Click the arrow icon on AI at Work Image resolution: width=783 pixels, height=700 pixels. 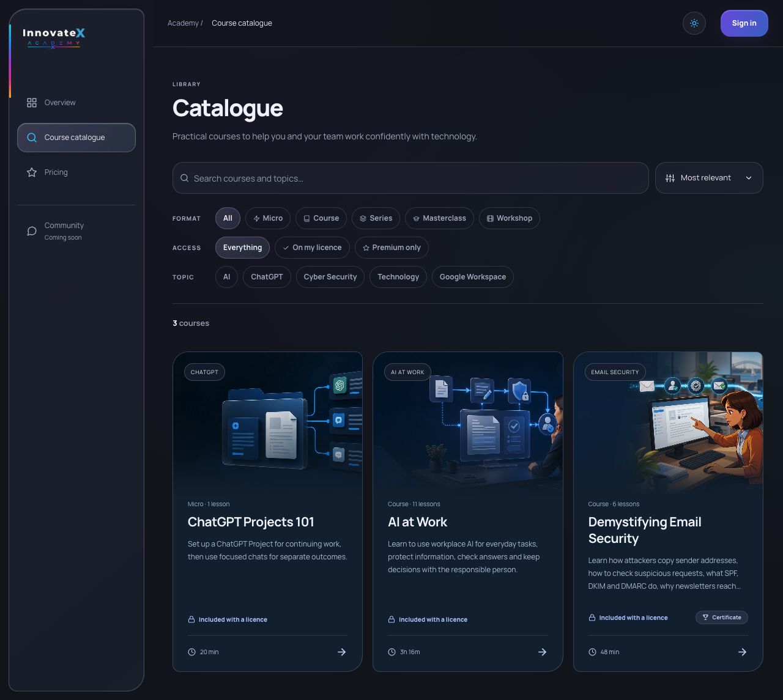point(542,652)
